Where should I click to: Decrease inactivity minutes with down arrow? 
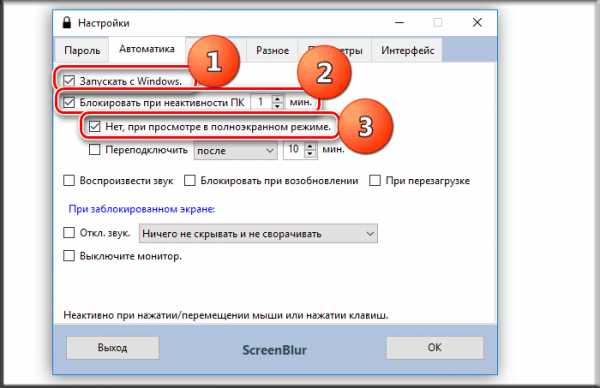pos(278,106)
